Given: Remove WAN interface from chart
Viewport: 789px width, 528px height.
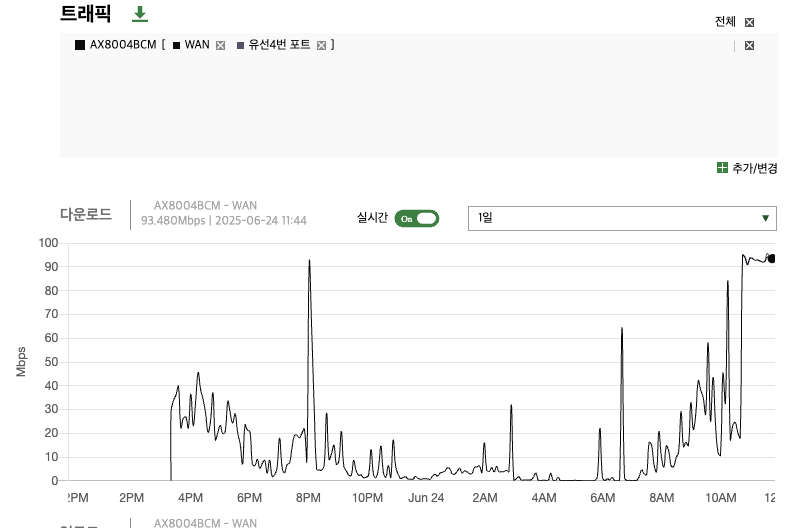Looking at the screenshot, I should 220,45.
